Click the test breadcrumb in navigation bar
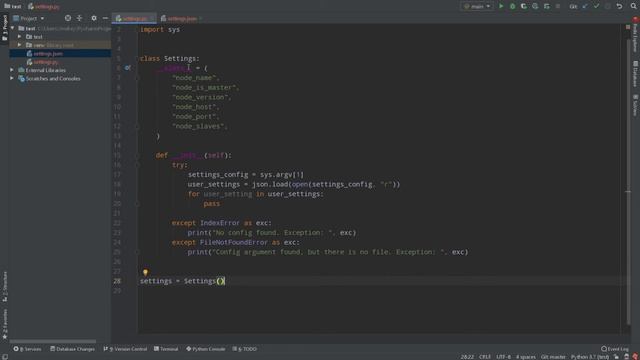This screenshot has height=360, width=640. click(x=13, y=7)
